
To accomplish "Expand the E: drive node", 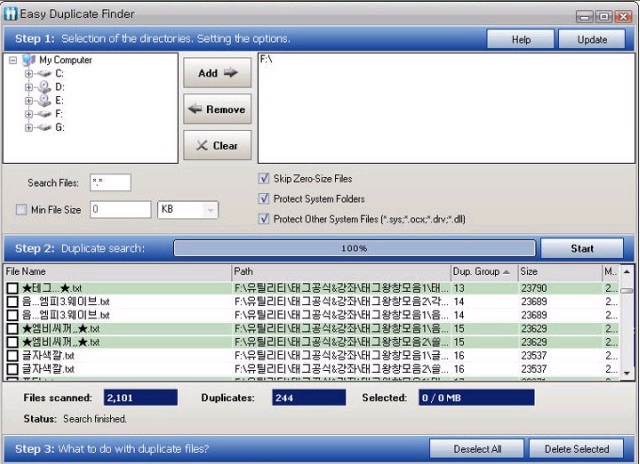I will click(29, 100).
